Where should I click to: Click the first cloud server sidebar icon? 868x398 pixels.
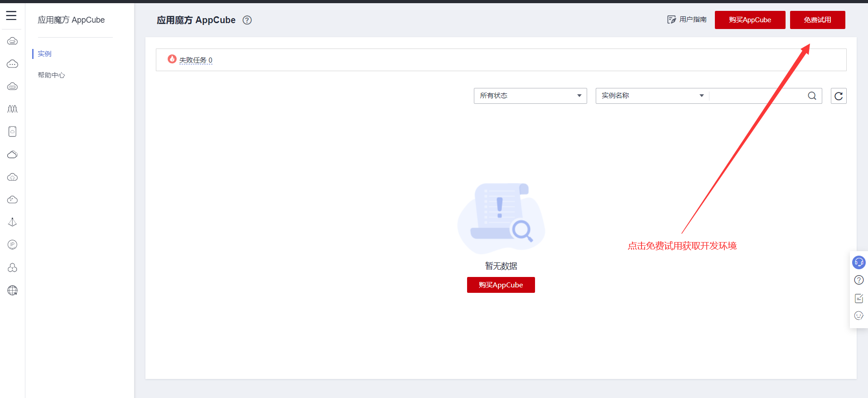pyautogui.click(x=13, y=41)
